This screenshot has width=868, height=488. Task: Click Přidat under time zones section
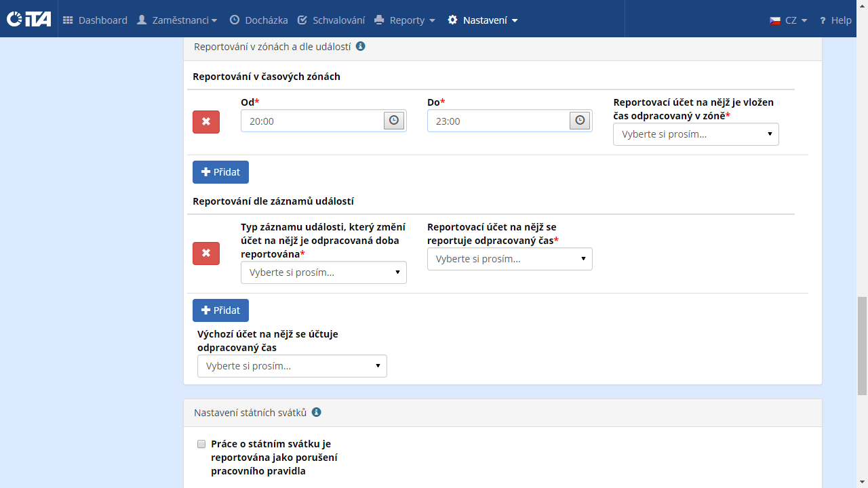(220, 172)
